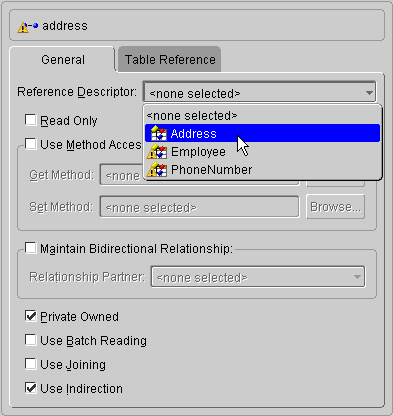Toggle the Use Method Accessing checkbox

[x=31, y=144]
